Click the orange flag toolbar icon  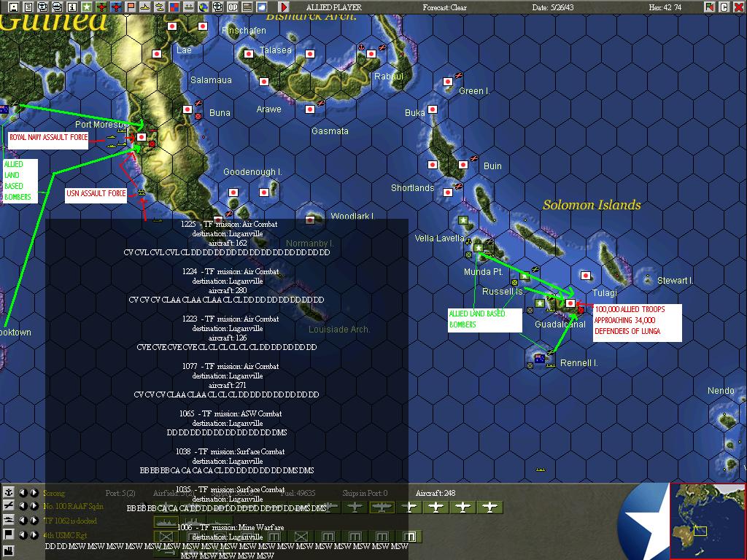pos(131,7)
